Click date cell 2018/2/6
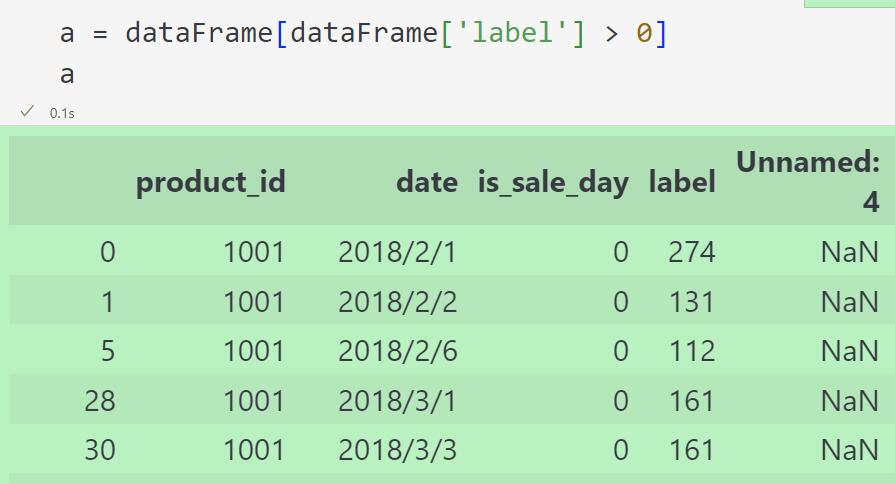This screenshot has height=484, width=895. [x=398, y=350]
